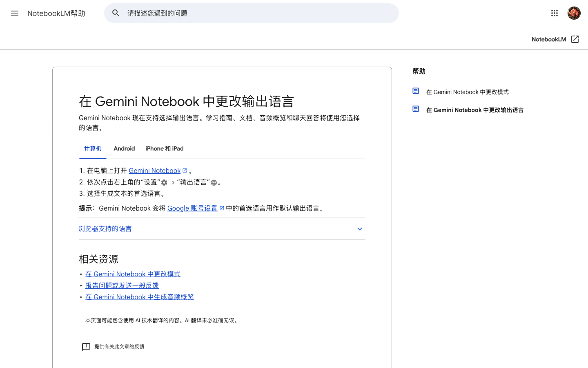This screenshot has height=368, width=588.
Task: Click the NotebookLM external-link icon
Action: point(575,39)
